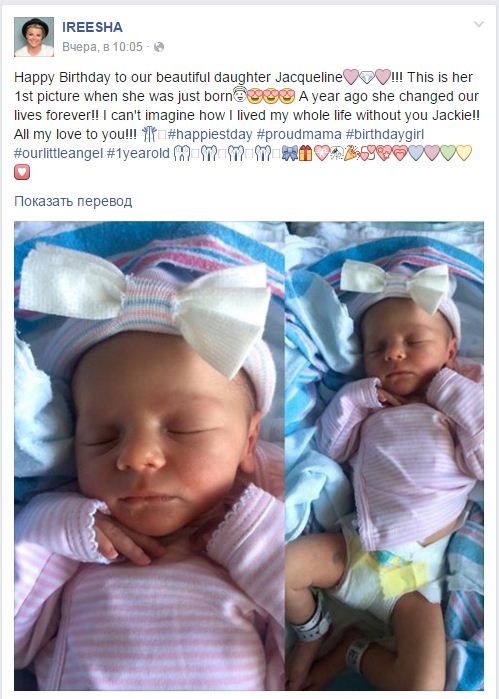The image size is (499, 699).
Task: Open the right full-body baby photo
Action: [x=384, y=456]
